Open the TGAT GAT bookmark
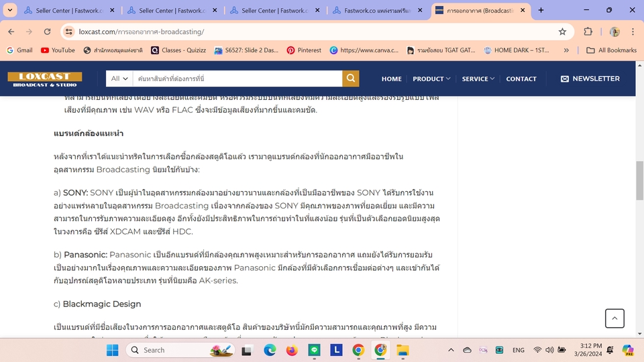 pos(441,50)
